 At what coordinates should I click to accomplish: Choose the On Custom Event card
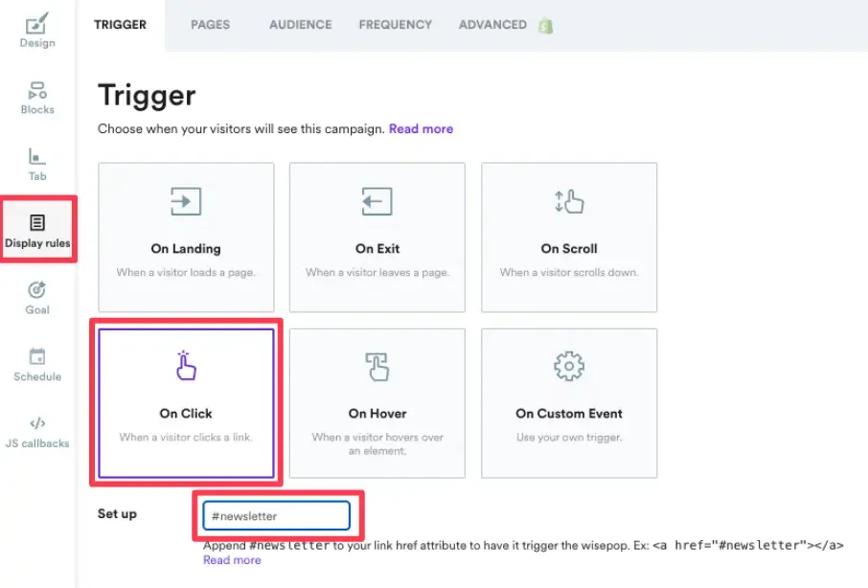tap(569, 403)
